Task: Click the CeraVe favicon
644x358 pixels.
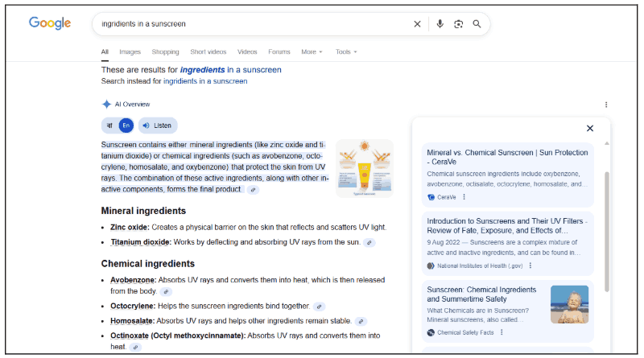Action: (431, 197)
